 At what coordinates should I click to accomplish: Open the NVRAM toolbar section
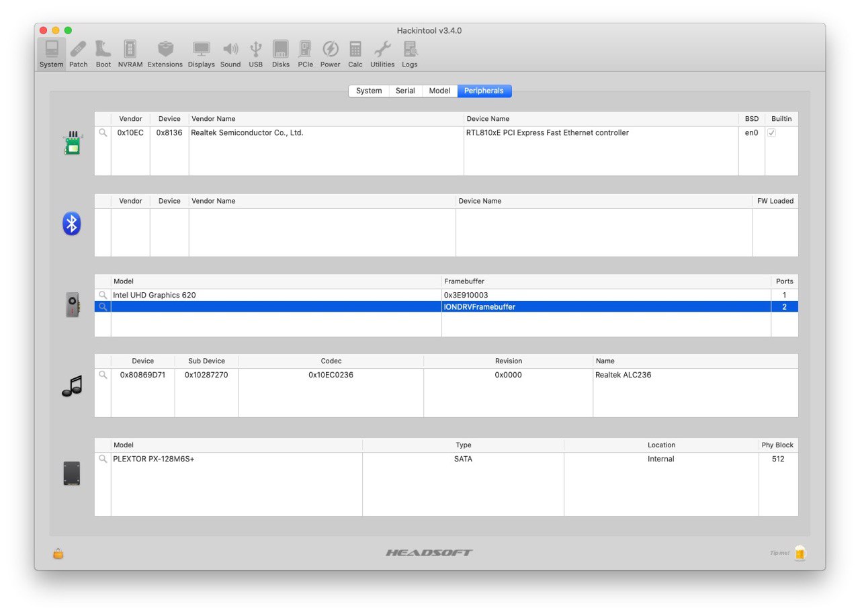pos(130,54)
